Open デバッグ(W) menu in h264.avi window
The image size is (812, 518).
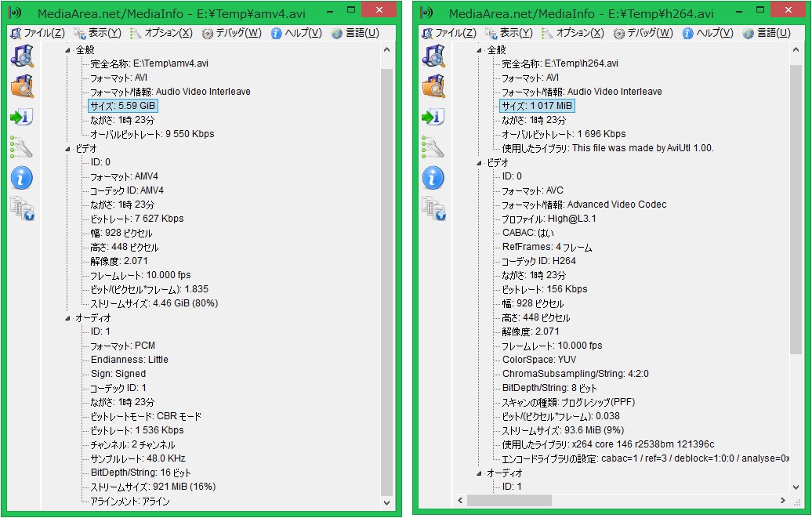pyautogui.click(x=643, y=33)
